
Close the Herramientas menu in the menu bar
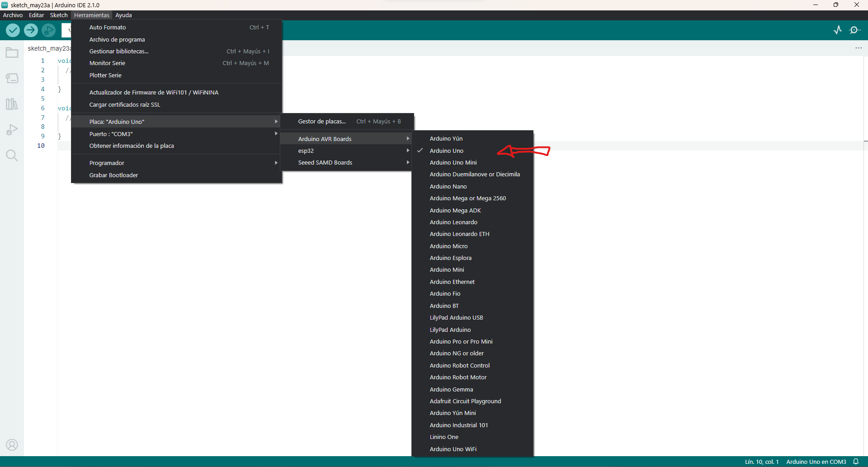coord(92,15)
